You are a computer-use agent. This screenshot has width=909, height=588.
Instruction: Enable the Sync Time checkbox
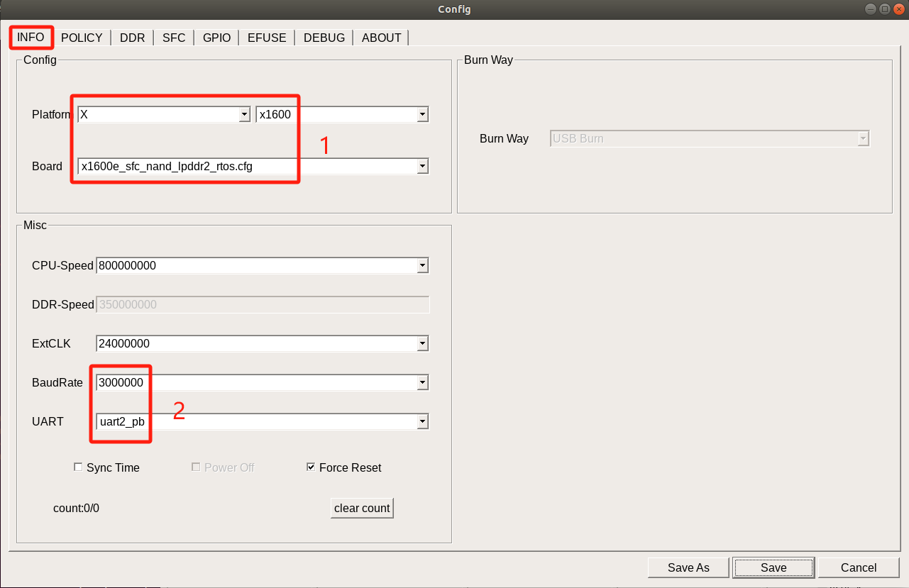click(79, 467)
